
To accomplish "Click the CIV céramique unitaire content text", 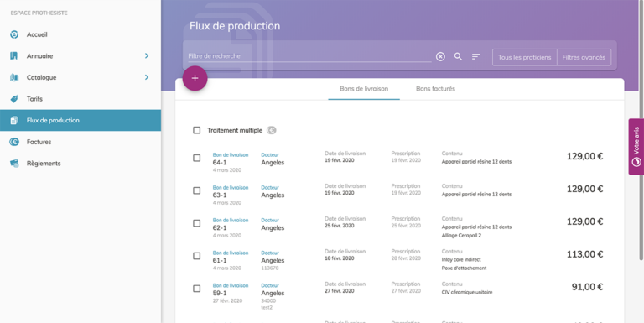I will 467,293.
